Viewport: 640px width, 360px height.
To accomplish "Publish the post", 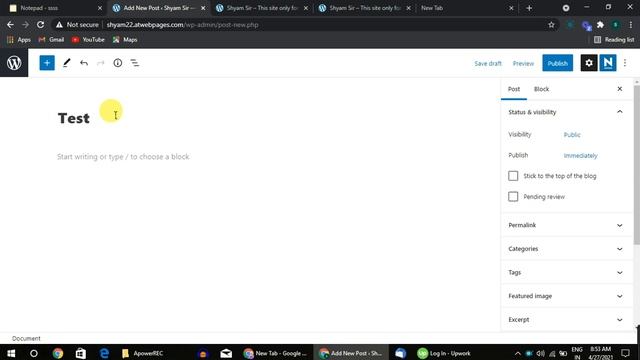I will [558, 63].
